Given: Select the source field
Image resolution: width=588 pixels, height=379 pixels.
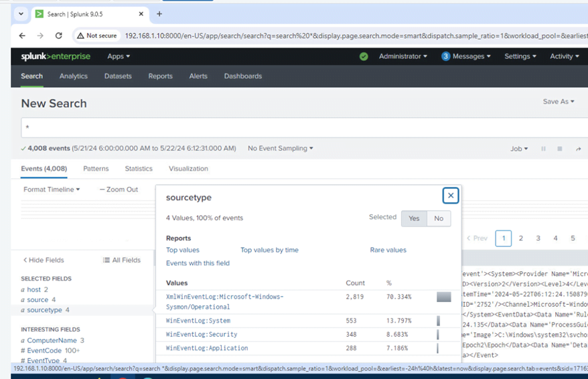Looking at the screenshot, I should click(38, 300).
